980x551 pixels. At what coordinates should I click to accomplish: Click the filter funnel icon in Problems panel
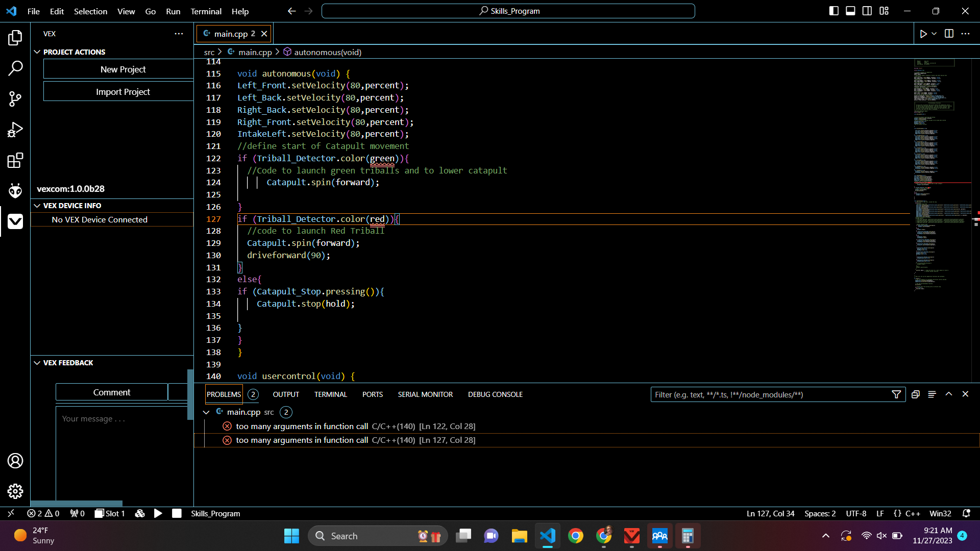896,394
